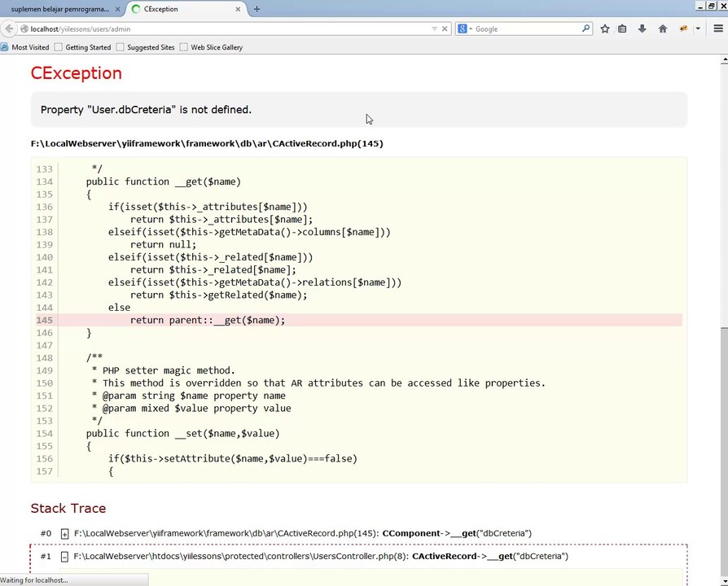Click the CActiveRecord.php(145) file path heading
The height and width of the screenshot is (586, 728).
tap(207, 144)
